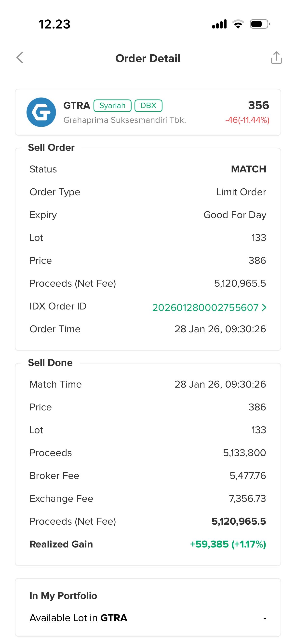This screenshot has width=296, height=644.
Task: Tap the Order Detail title
Action: (148, 58)
